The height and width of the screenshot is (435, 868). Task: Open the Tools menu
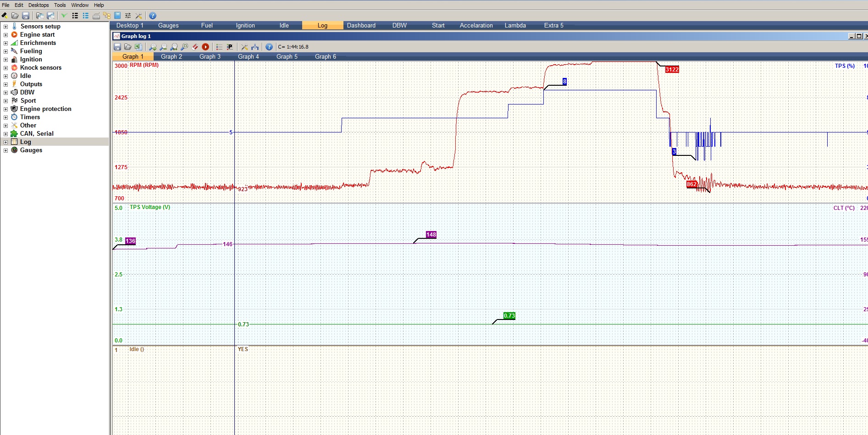click(60, 5)
